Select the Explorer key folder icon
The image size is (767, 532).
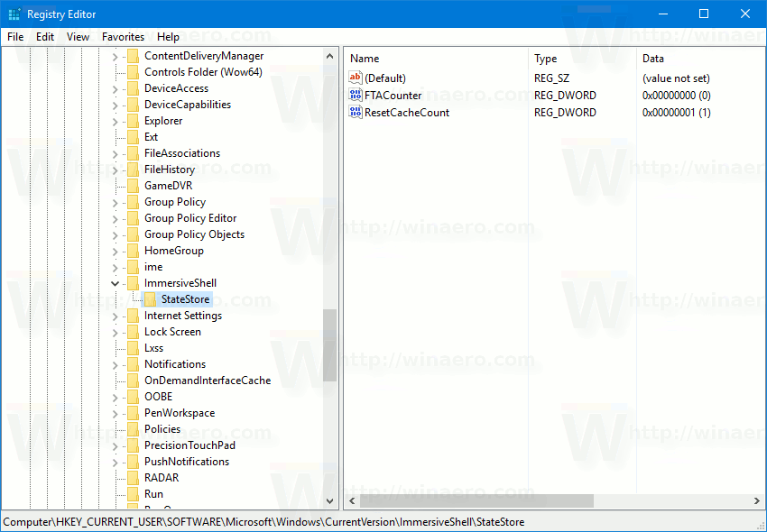(x=131, y=120)
